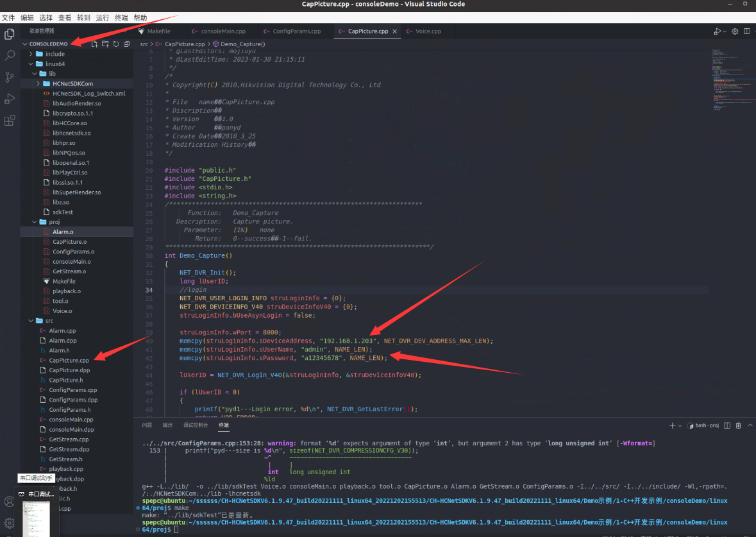The height and width of the screenshot is (537, 756).
Task: Select the bash - proj terminal entry
Action: 703,425
